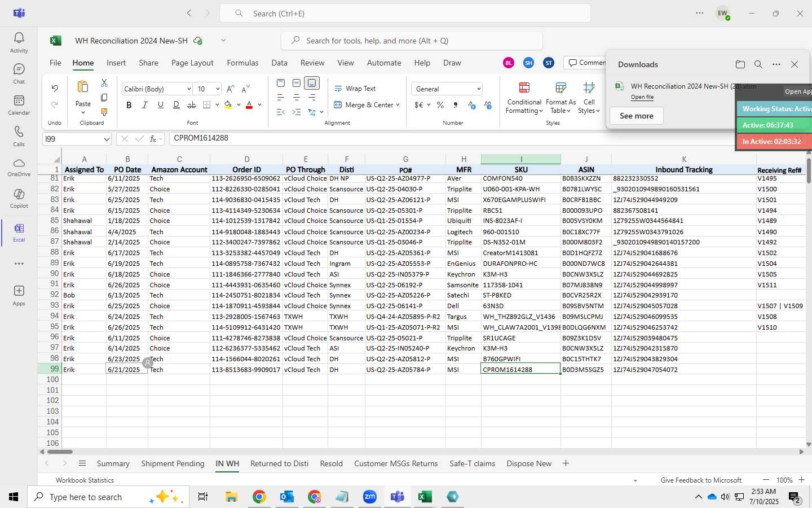Click the Increase Indent icon
The width and height of the screenshot is (812, 508).
pyautogui.click(x=297, y=112)
